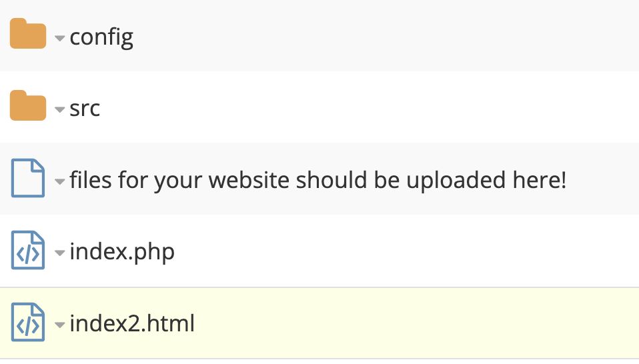Open the dropdown arrow for index.php
The height and width of the screenshot is (364, 639).
[x=60, y=253]
